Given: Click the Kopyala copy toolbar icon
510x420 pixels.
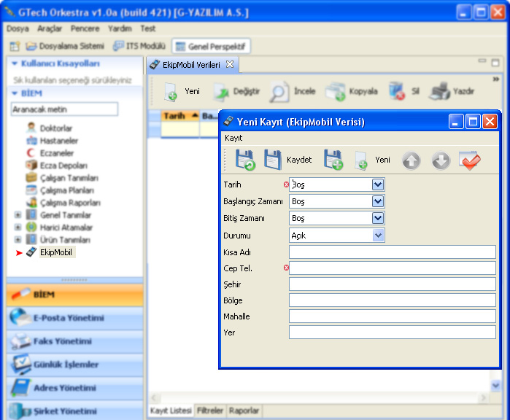Looking at the screenshot, I should (335, 92).
